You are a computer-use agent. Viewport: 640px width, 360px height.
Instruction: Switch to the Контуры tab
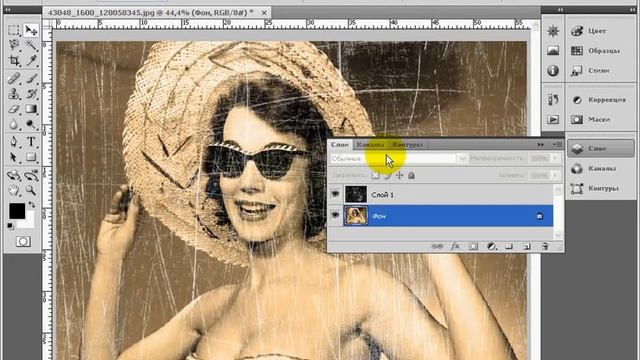pos(407,144)
